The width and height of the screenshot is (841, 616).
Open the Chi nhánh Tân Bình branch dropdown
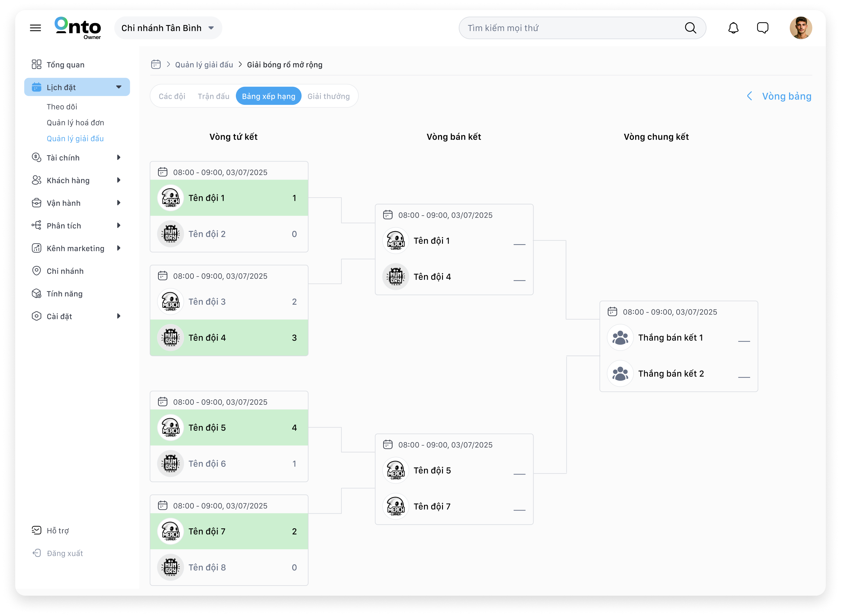click(168, 28)
